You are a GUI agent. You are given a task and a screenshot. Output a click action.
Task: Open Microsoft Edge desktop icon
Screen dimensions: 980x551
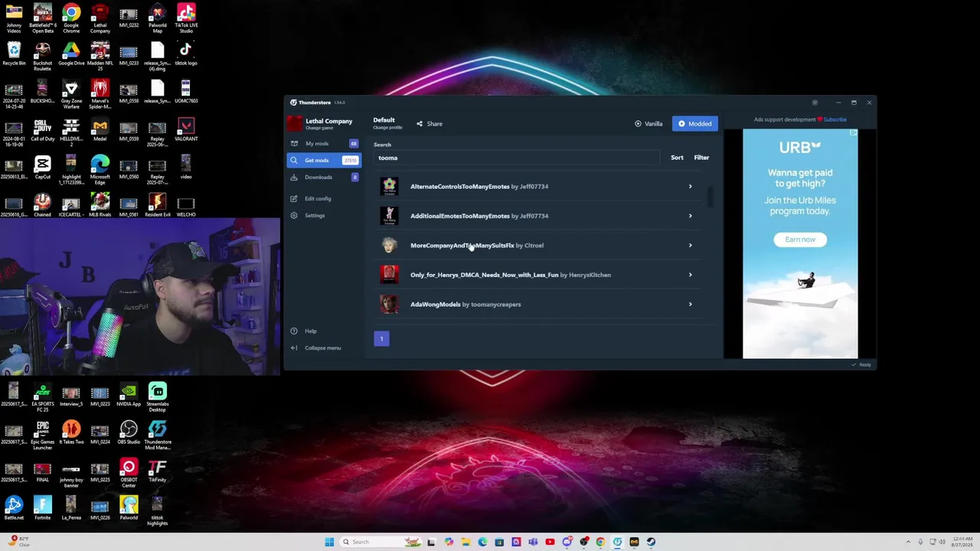click(100, 170)
